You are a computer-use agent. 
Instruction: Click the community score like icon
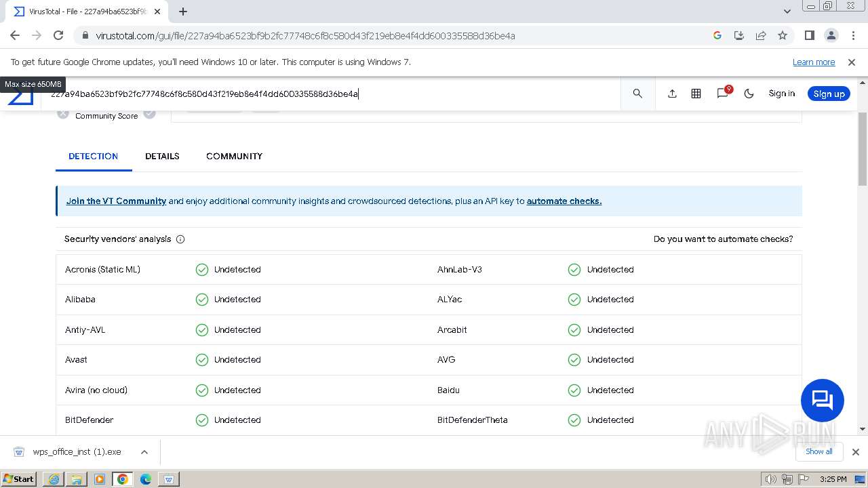coord(149,114)
